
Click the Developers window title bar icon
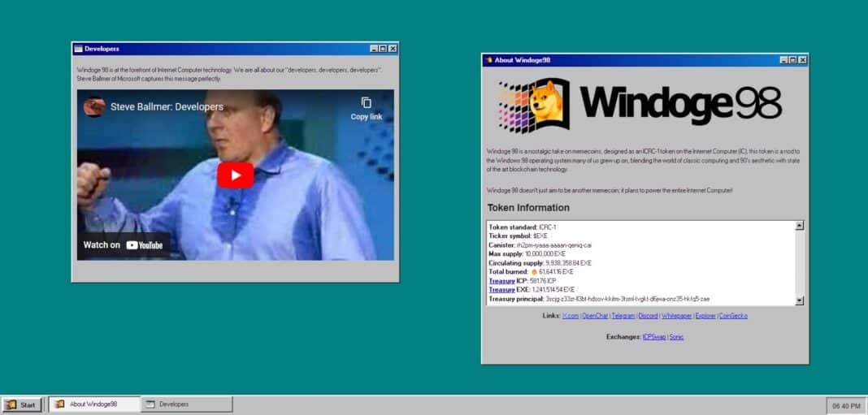pyautogui.click(x=79, y=49)
